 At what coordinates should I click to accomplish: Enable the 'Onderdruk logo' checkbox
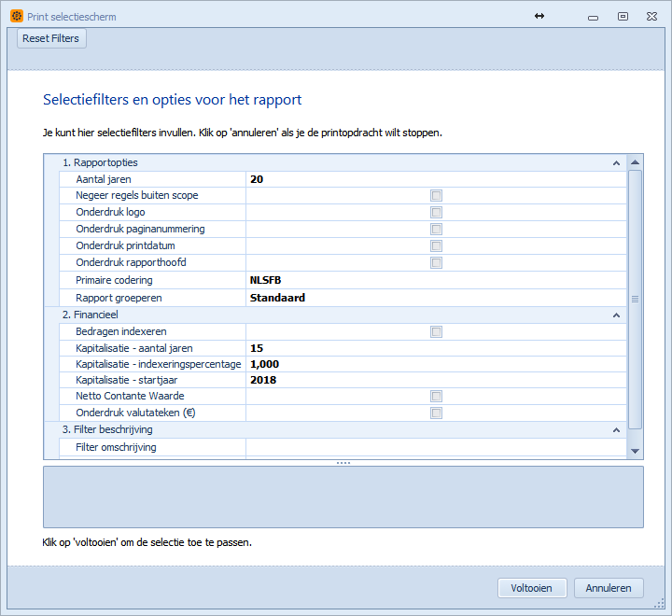[x=436, y=213]
